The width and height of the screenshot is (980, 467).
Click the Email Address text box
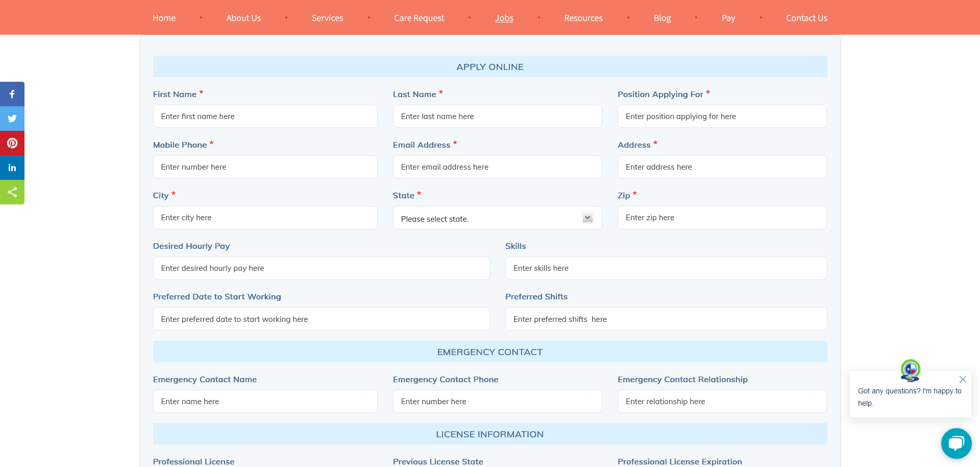coord(497,167)
